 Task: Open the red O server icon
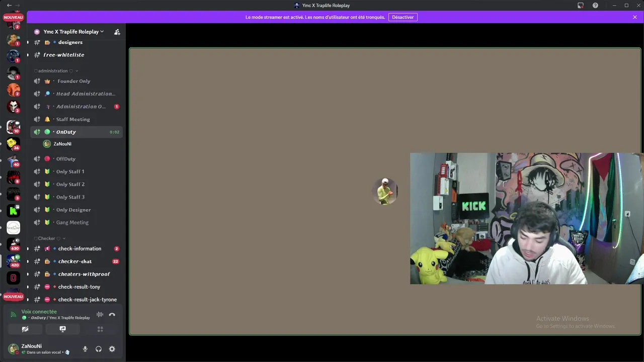tap(14, 278)
